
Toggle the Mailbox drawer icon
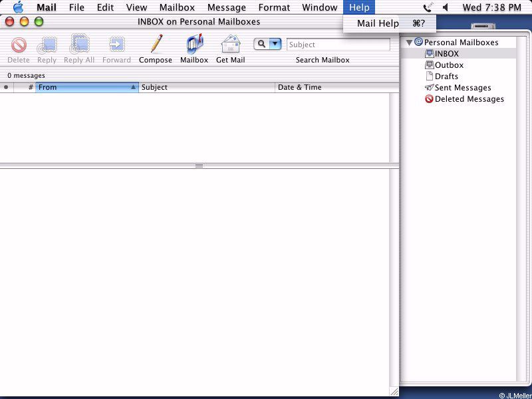[x=194, y=44]
